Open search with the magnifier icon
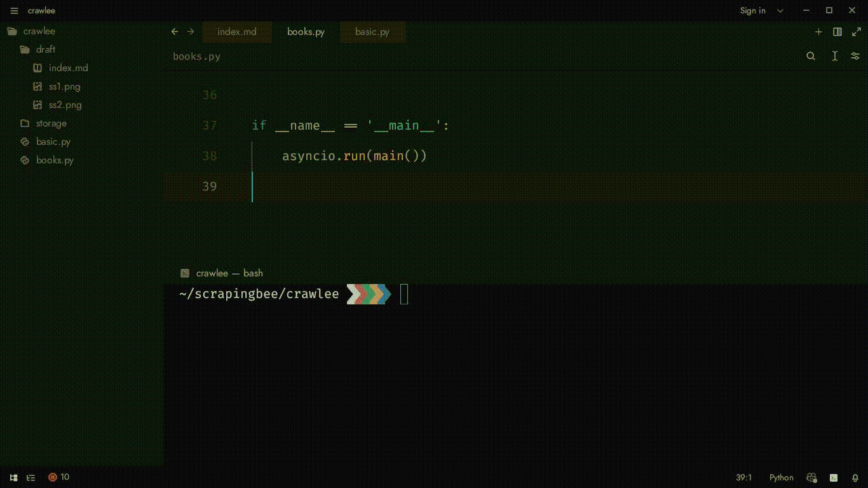 (811, 56)
